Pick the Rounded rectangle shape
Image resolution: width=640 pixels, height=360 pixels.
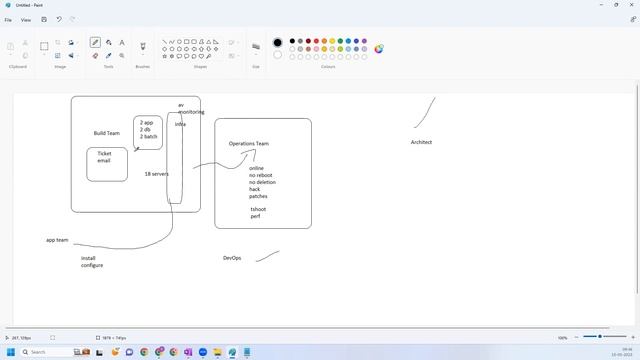point(194,42)
